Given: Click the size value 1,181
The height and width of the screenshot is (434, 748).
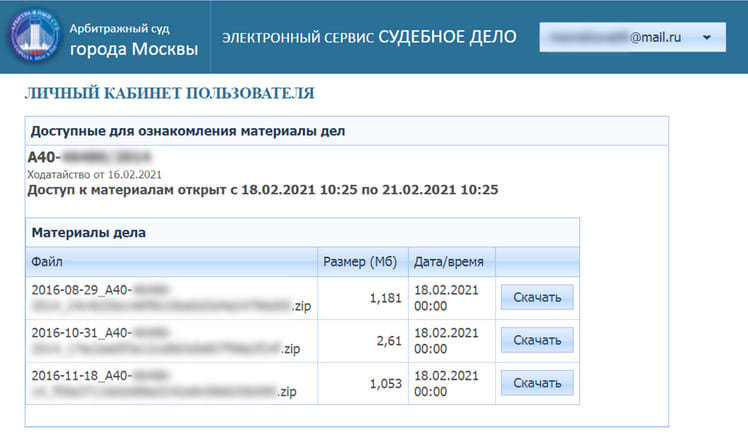Looking at the screenshot, I should (385, 299).
